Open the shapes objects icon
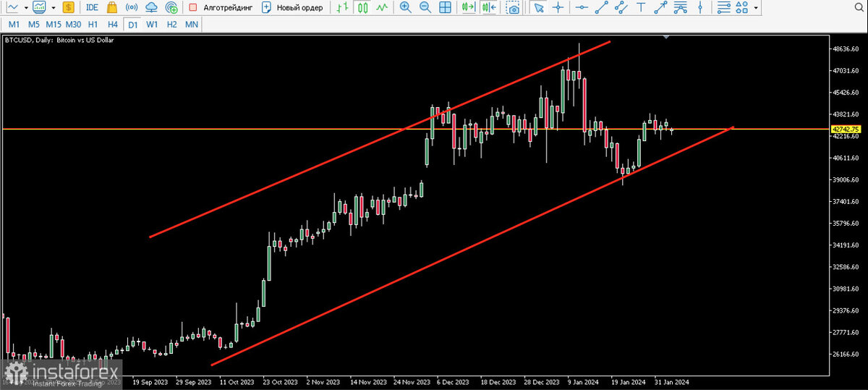The height and width of the screenshot is (390, 868). pos(743,7)
